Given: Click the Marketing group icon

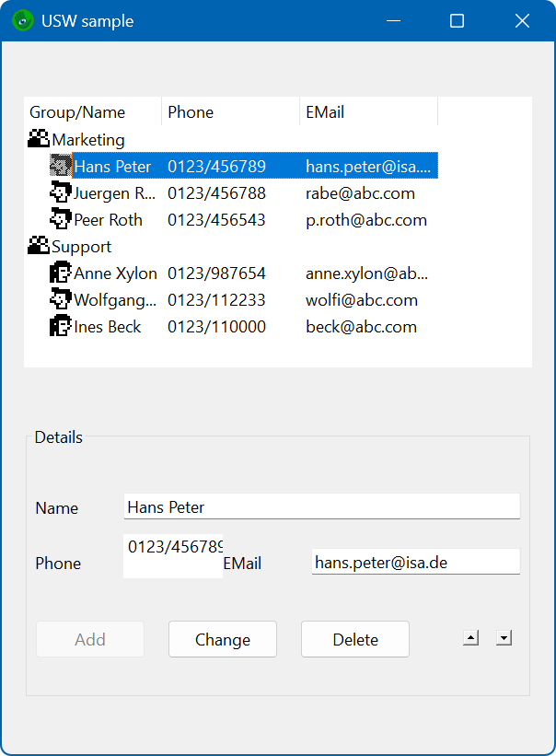Looking at the screenshot, I should pyautogui.click(x=39, y=139).
